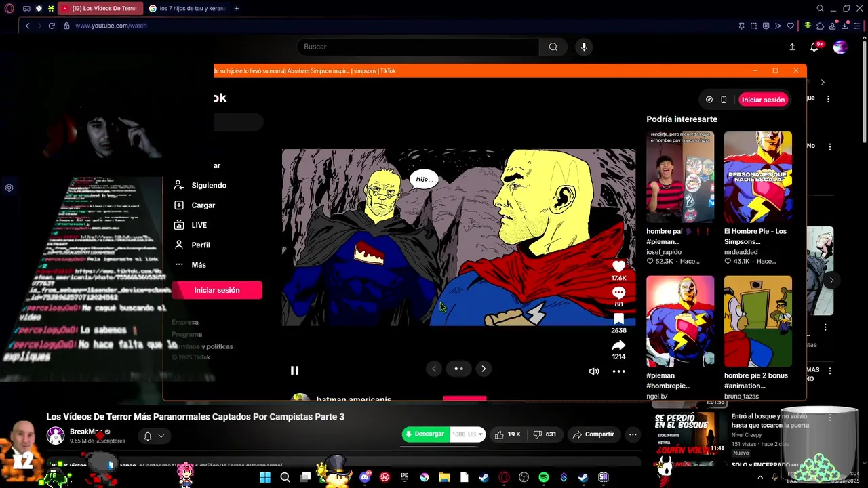Share the TikTok video showing 1214
Image resolution: width=868 pixels, height=488 pixels.
618,346
